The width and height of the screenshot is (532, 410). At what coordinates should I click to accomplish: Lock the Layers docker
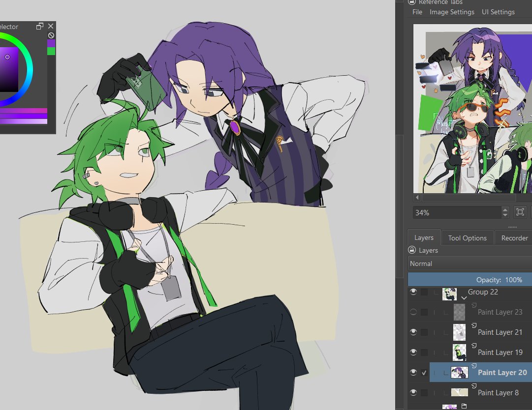click(411, 250)
